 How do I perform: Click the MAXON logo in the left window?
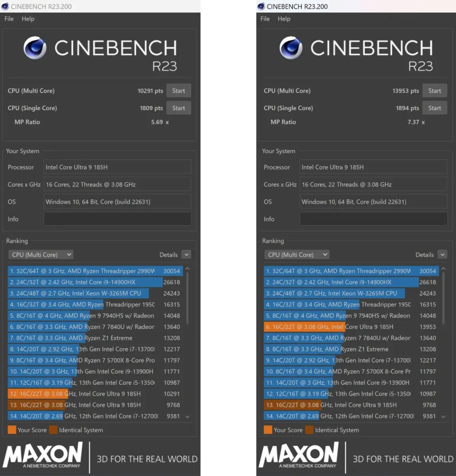[x=43, y=455]
